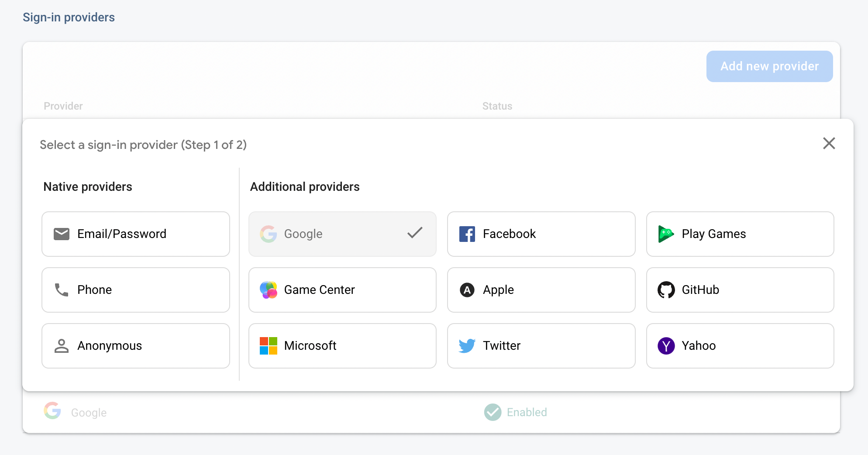The image size is (868, 455).
Task: Click the Sign-in providers heading
Action: pyautogui.click(x=69, y=17)
